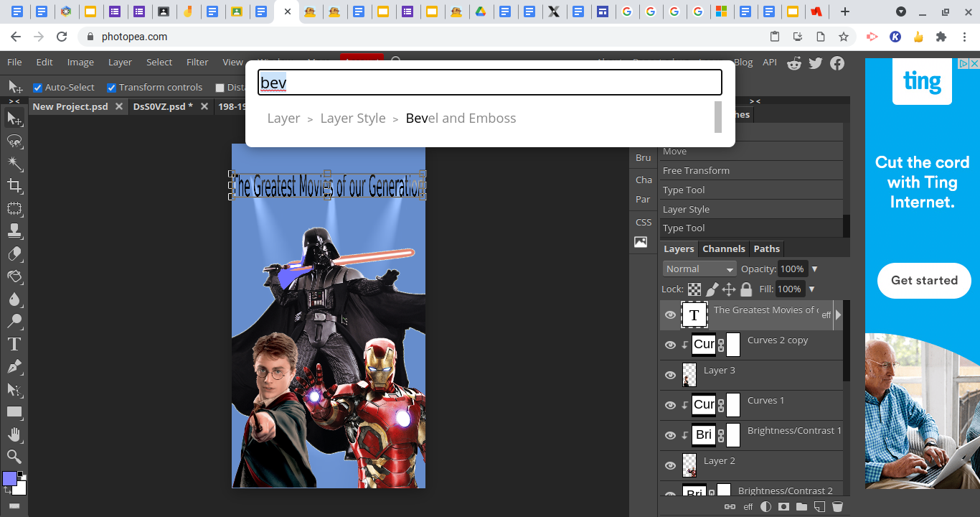Create new folder icon in Layers panel
The width and height of the screenshot is (980, 517).
801,507
